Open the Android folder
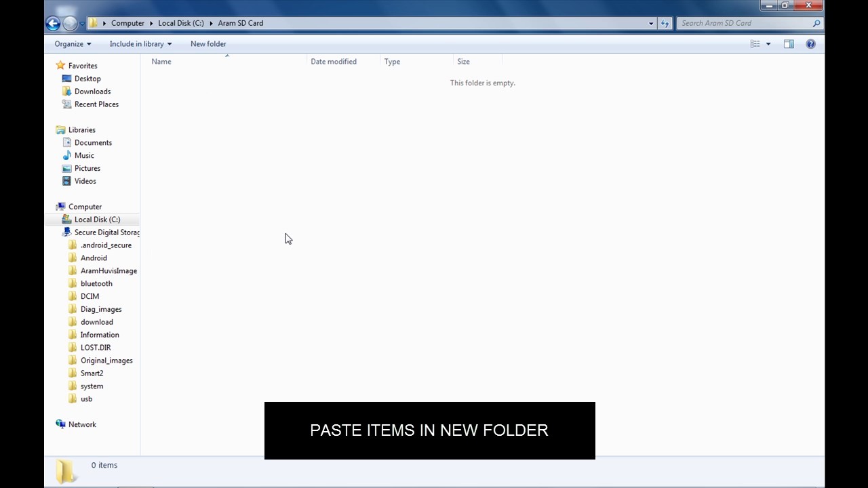868x488 pixels. coord(94,258)
